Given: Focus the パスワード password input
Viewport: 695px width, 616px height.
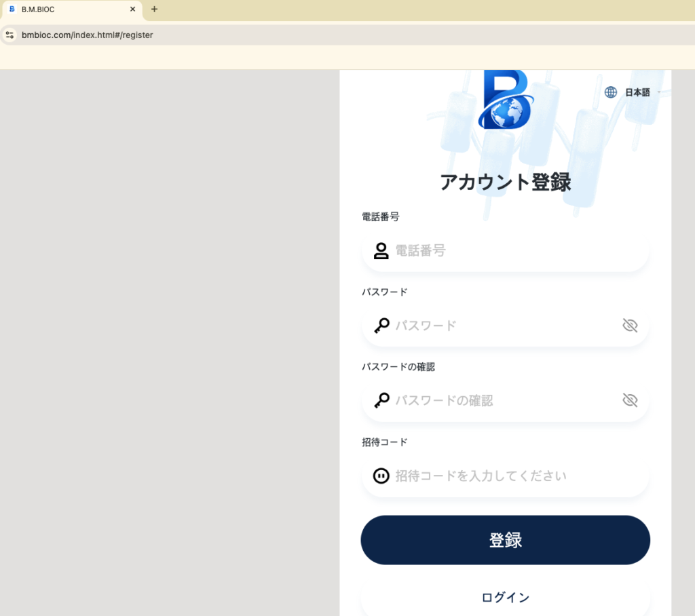Looking at the screenshot, I should point(505,326).
